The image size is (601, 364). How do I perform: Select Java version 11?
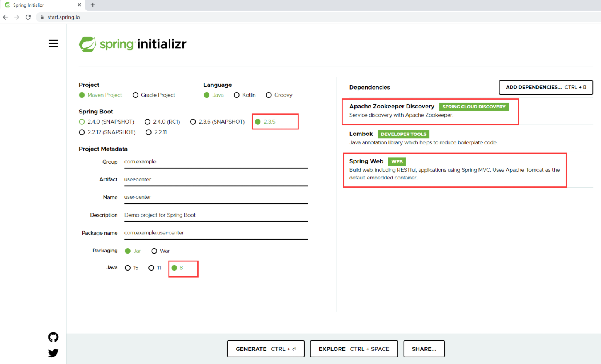pyautogui.click(x=155, y=268)
